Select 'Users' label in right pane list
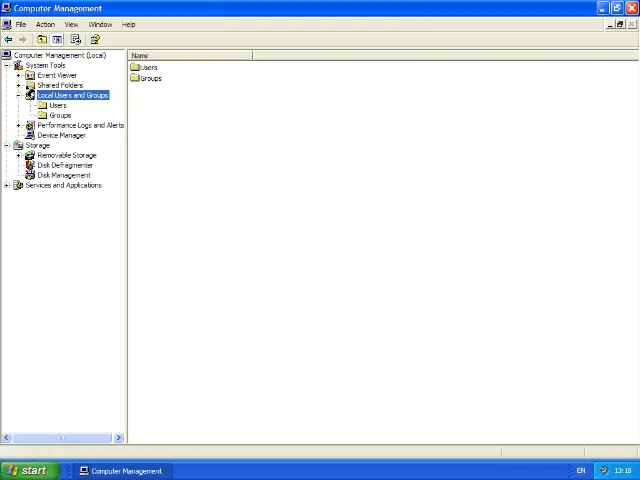 (x=149, y=67)
